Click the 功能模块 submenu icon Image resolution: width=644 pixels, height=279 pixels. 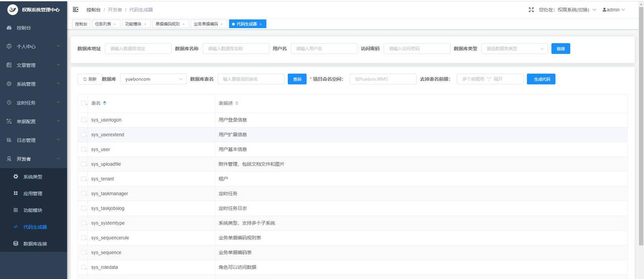pyautogui.click(x=16, y=210)
